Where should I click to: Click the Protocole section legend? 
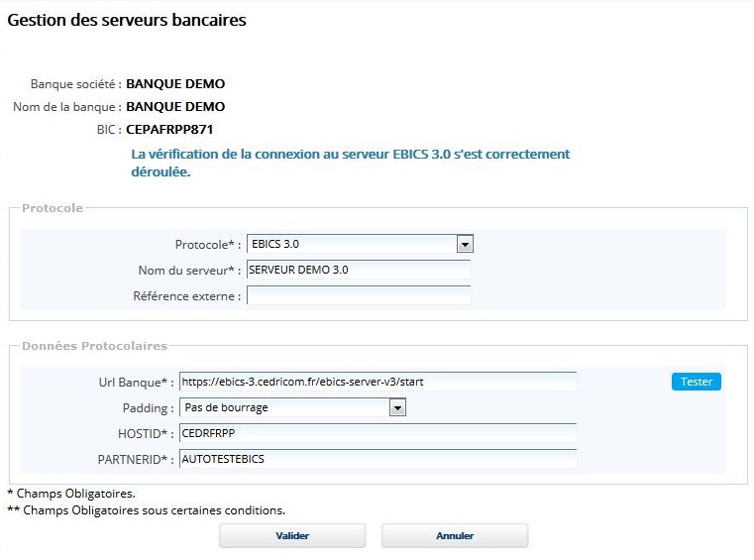point(53,208)
